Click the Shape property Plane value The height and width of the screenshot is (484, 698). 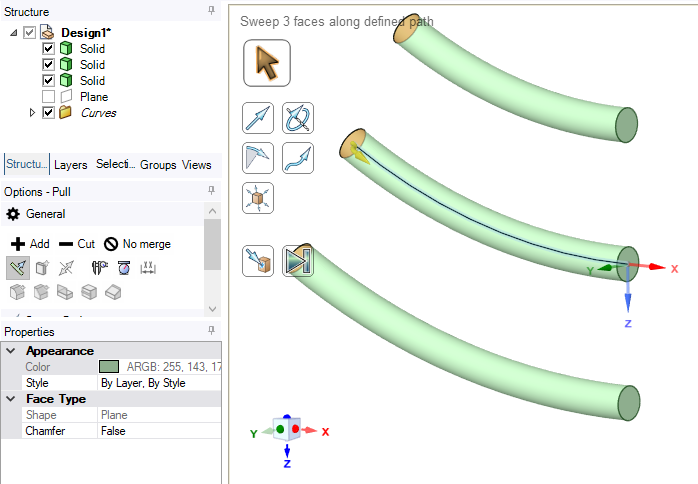pyautogui.click(x=159, y=415)
